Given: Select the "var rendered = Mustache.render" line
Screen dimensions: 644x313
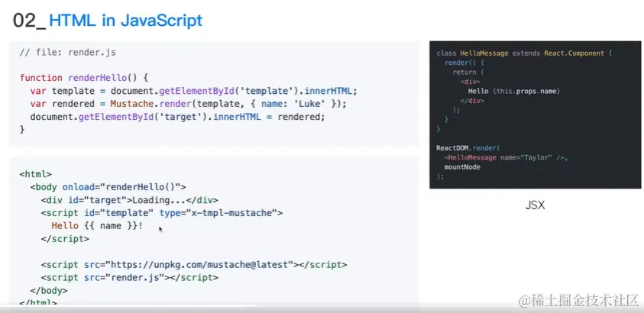Looking at the screenshot, I should click(189, 104).
